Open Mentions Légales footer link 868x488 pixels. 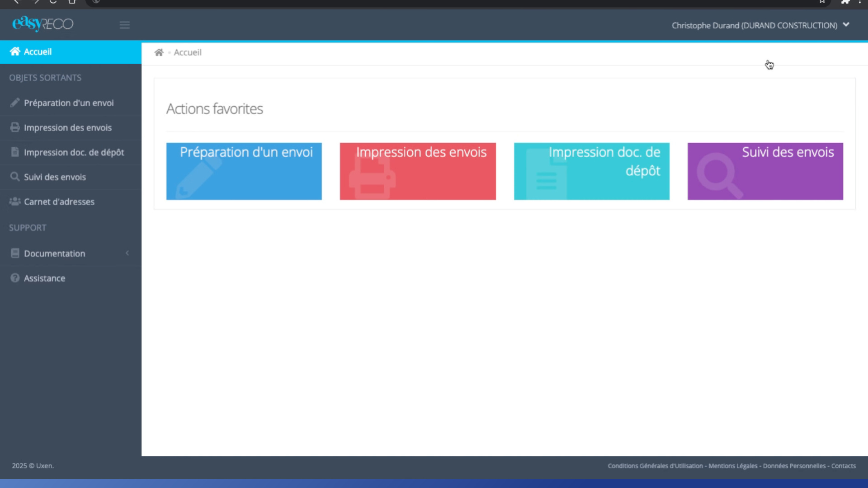point(733,466)
